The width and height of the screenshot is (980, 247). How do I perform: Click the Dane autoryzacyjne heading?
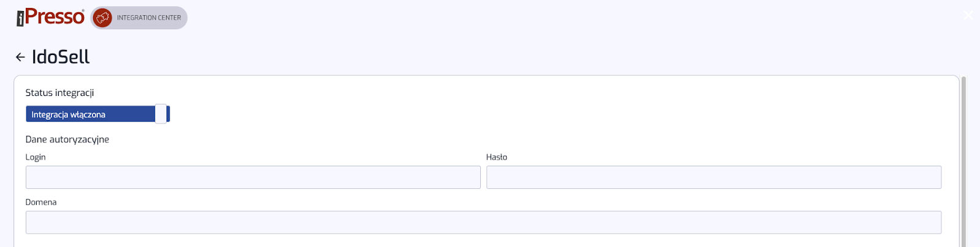67,139
